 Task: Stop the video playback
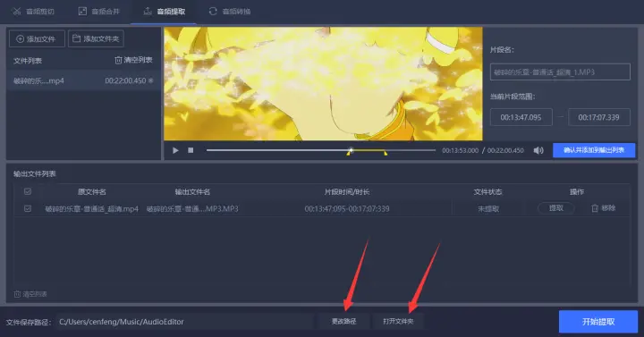pos(191,150)
